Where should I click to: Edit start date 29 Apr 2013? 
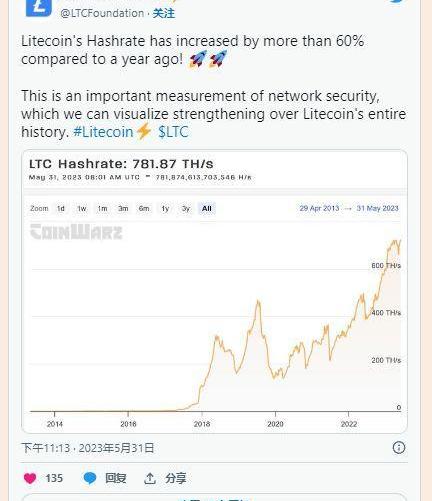(319, 208)
